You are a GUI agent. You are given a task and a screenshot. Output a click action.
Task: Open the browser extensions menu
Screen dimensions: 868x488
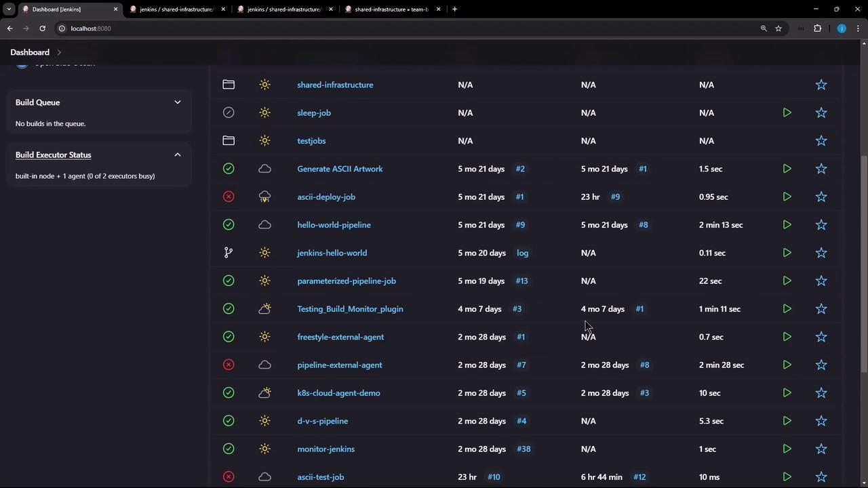(817, 28)
